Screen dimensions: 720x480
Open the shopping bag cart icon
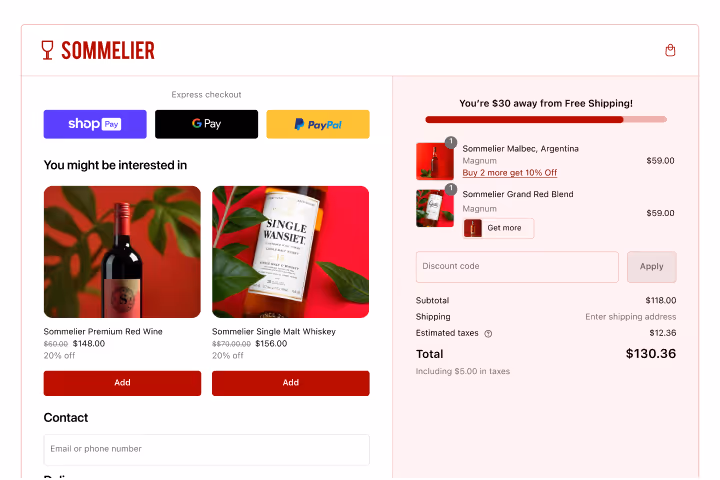click(670, 50)
